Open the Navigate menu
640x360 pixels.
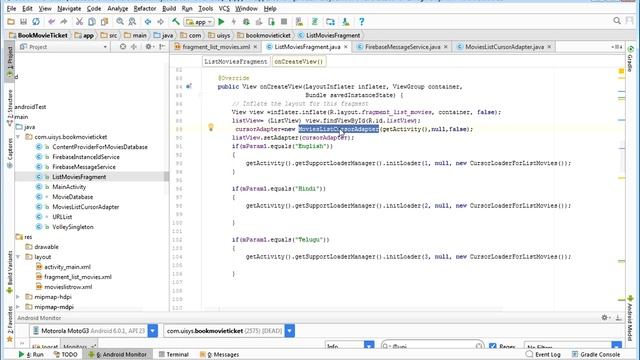pos(69,8)
